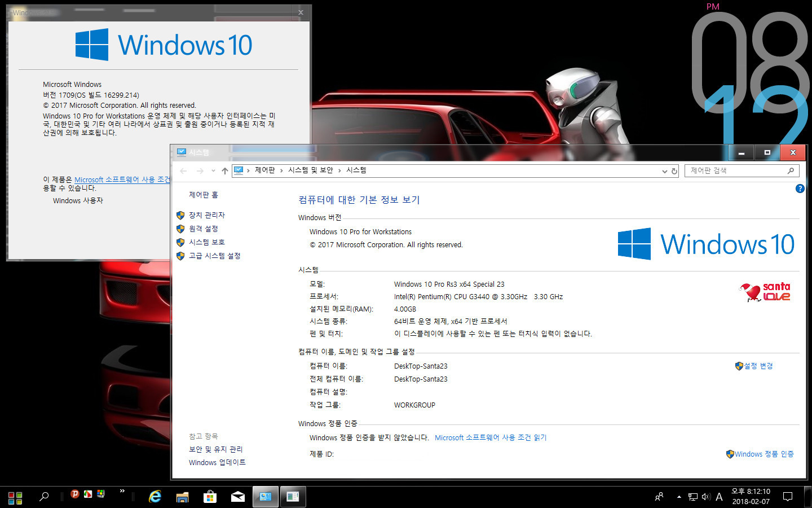Screen dimensions: 812x508
Task: Expand chevron after 제어판 breadcrumb
Action: click(281, 170)
